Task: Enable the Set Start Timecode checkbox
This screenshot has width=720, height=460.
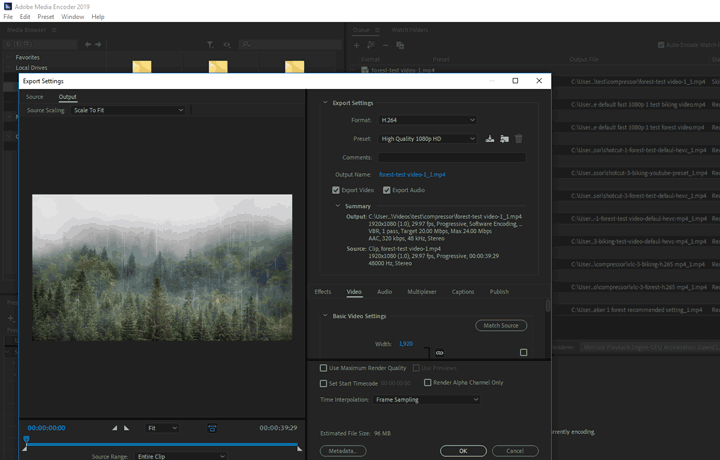Action: click(x=323, y=383)
